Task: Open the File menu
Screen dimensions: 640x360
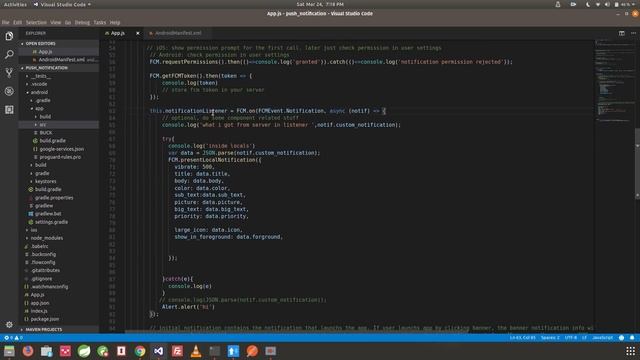Action: pyautogui.click(x=5, y=22)
